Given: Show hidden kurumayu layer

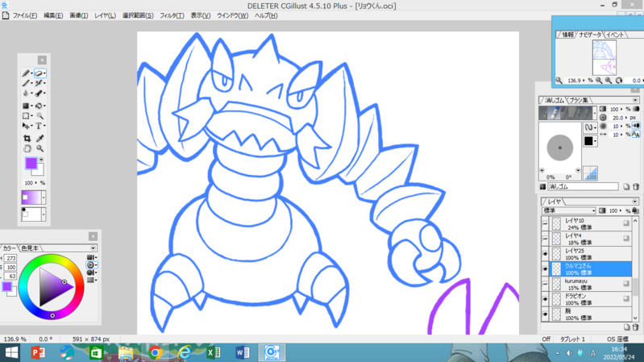Looking at the screenshot, I should tap(545, 284).
